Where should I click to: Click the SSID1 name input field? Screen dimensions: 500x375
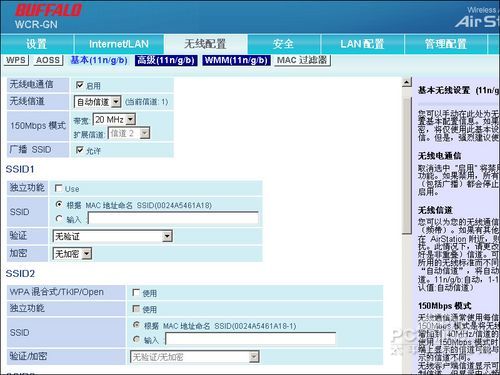tap(173, 218)
